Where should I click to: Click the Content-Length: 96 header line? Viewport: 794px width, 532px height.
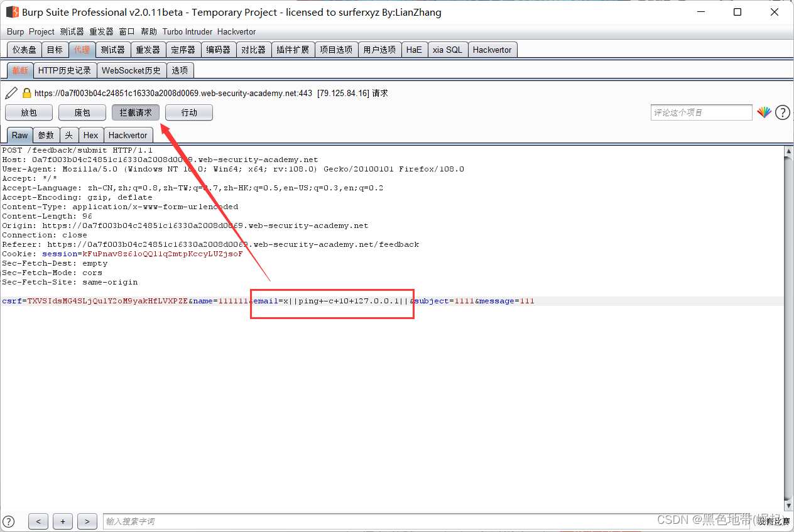[x=47, y=216]
